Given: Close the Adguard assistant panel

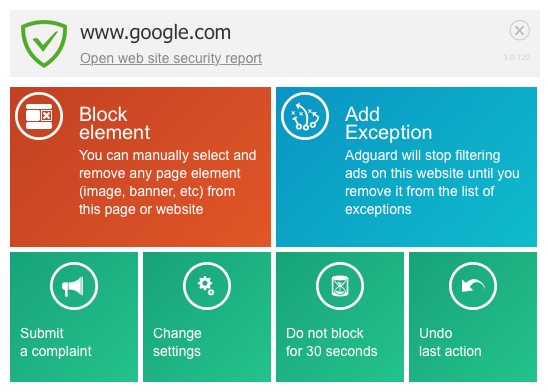Looking at the screenshot, I should (x=519, y=30).
